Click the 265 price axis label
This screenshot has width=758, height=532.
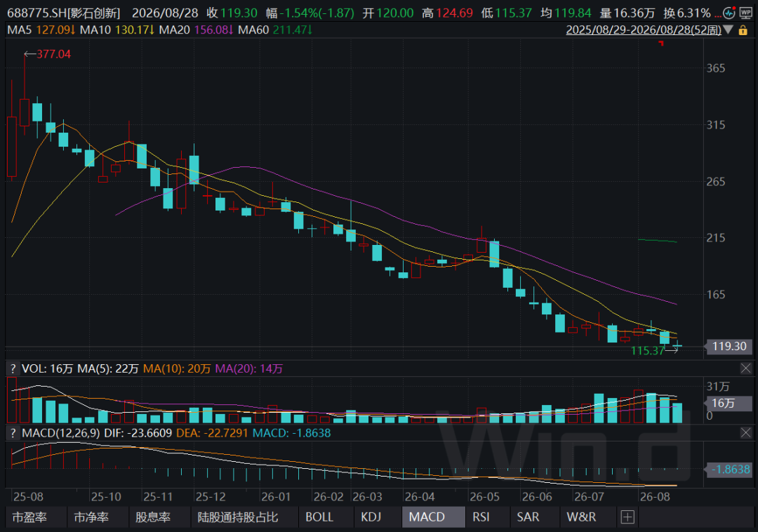click(x=716, y=181)
